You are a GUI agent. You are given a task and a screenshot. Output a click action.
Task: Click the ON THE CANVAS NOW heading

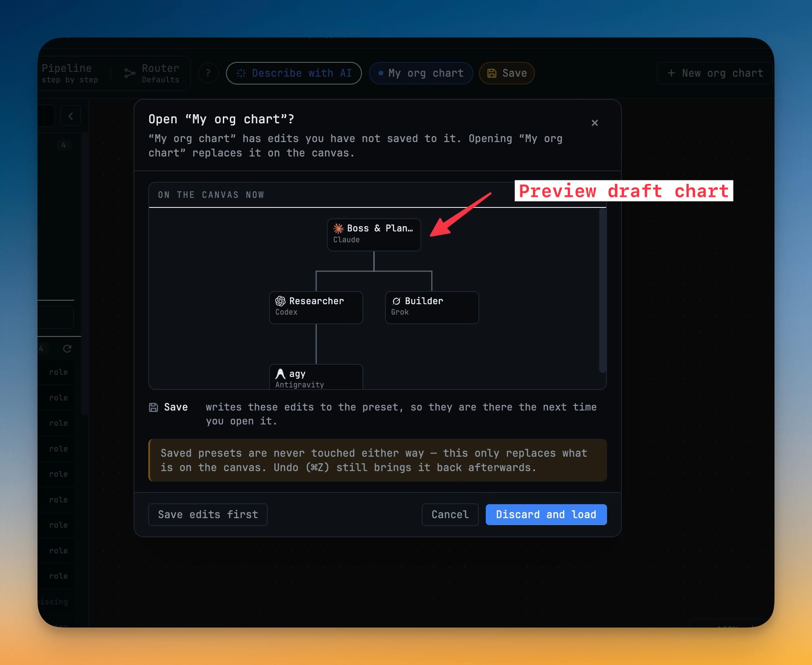click(x=211, y=195)
